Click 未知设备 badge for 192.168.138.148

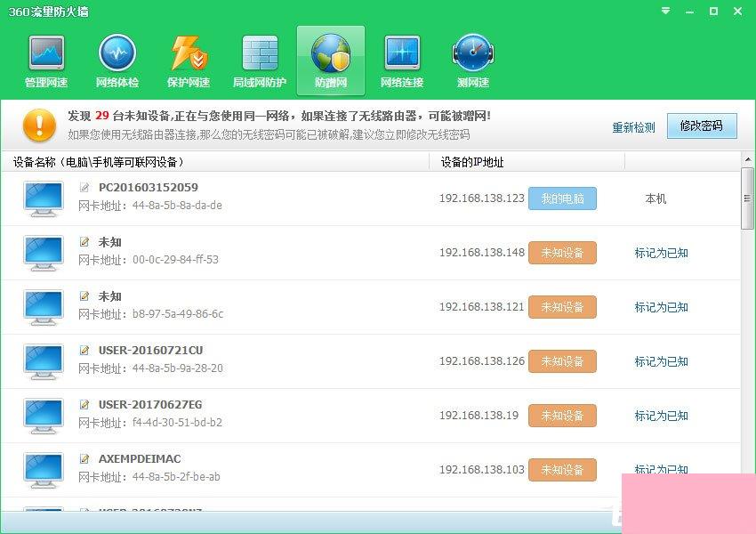[x=562, y=253]
